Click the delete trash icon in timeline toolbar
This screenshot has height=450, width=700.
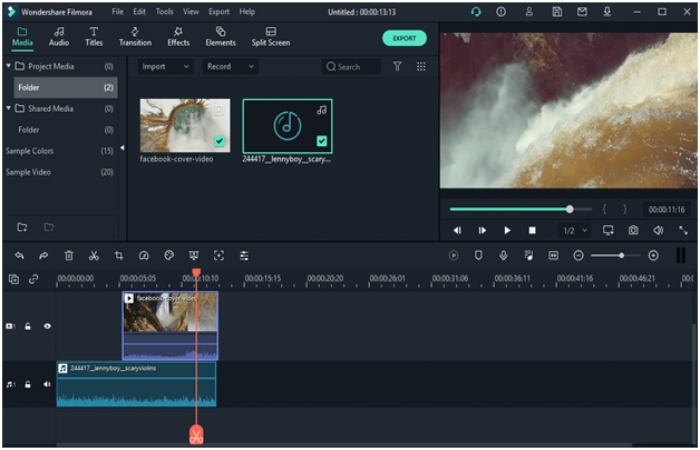(69, 256)
